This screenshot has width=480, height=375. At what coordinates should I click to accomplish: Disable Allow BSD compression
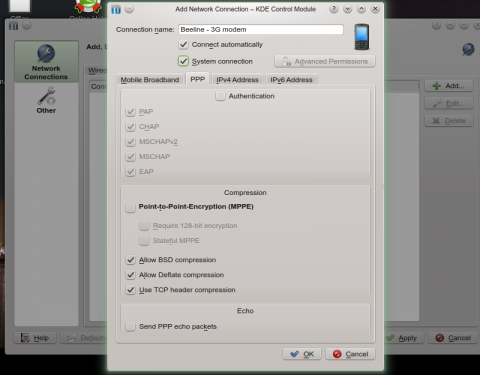point(130,260)
